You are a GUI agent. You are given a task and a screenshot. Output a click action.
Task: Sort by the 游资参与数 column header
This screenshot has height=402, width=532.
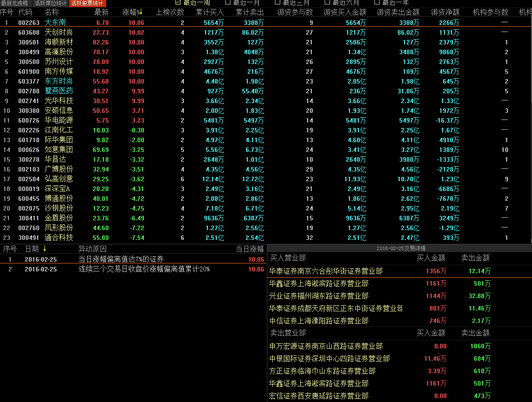(295, 12)
